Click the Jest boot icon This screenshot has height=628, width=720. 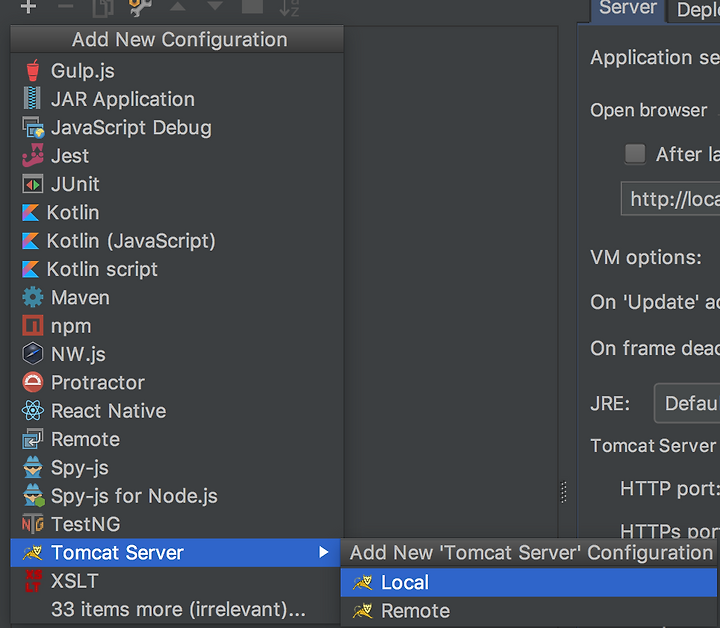33,155
